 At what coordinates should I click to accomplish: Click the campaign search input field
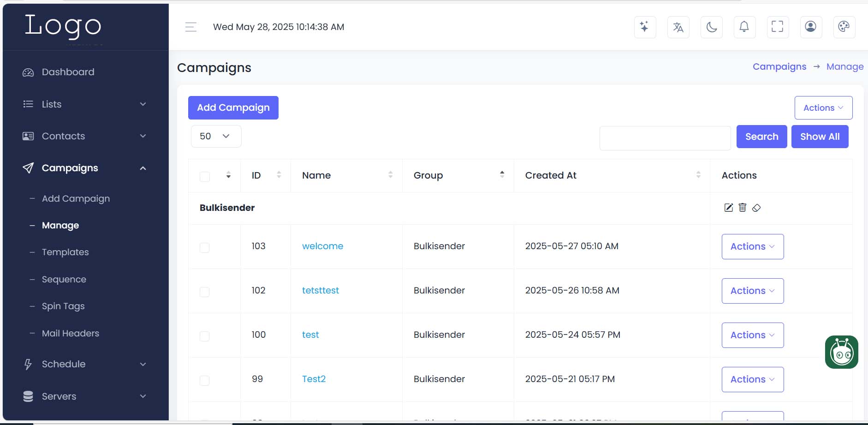click(x=665, y=138)
